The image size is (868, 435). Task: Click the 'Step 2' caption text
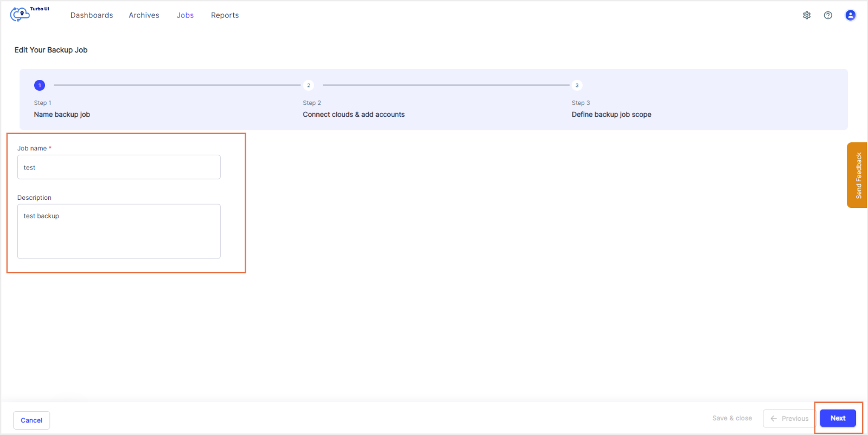[312, 103]
